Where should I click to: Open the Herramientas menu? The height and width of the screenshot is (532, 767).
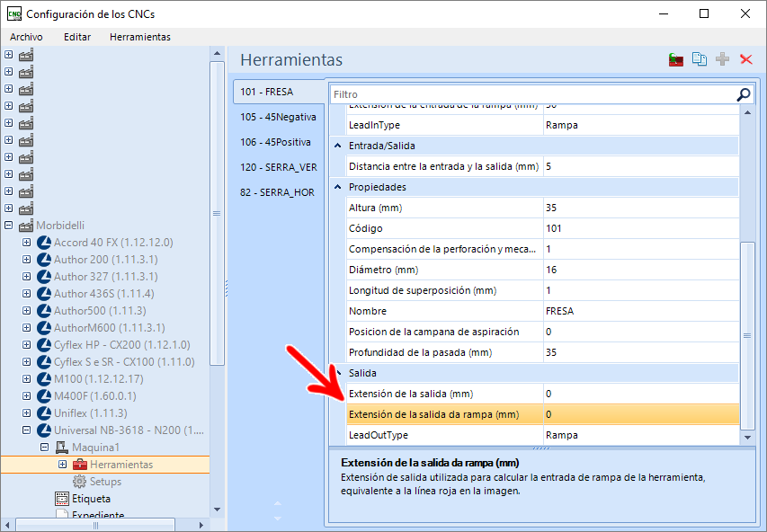[140, 37]
